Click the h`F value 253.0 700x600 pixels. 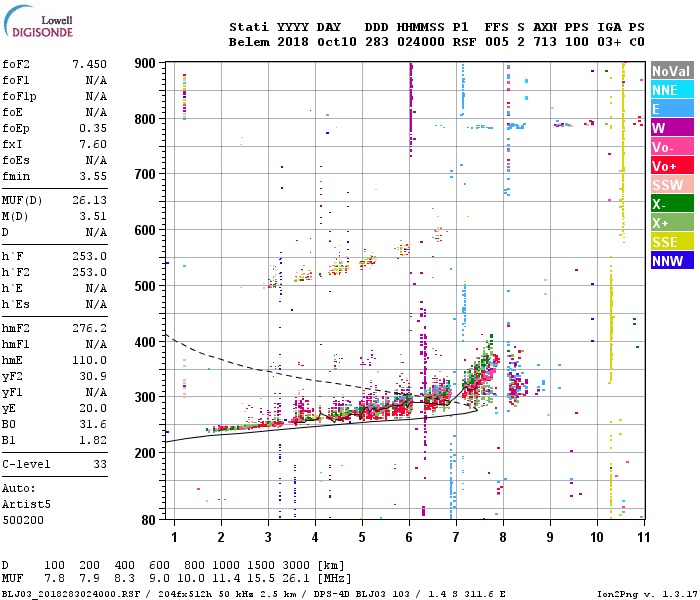click(90, 256)
